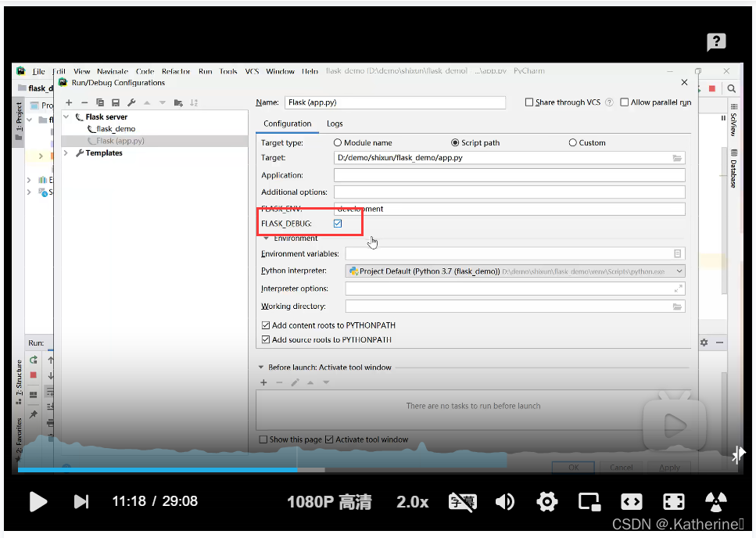Sort configurations alphabetically icon

[x=194, y=102]
